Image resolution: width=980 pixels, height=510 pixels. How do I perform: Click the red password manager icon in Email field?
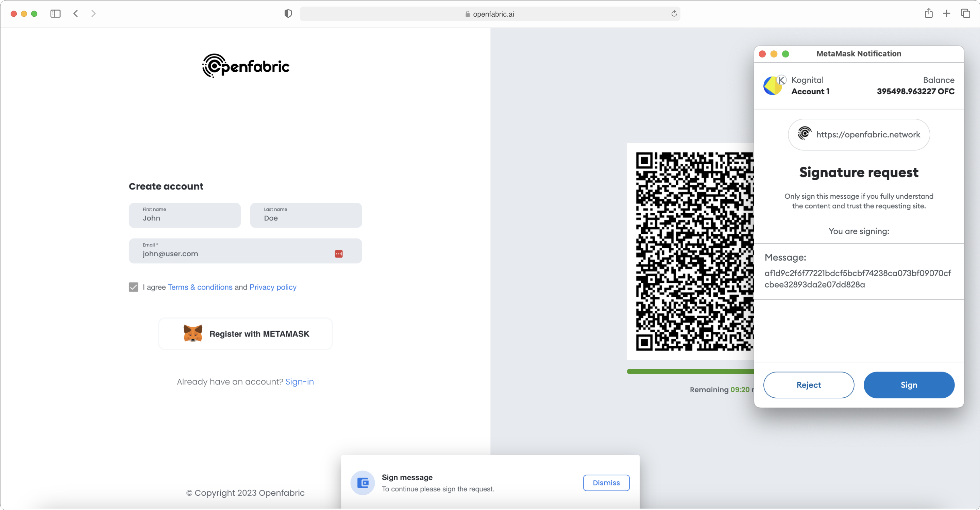[x=339, y=254]
